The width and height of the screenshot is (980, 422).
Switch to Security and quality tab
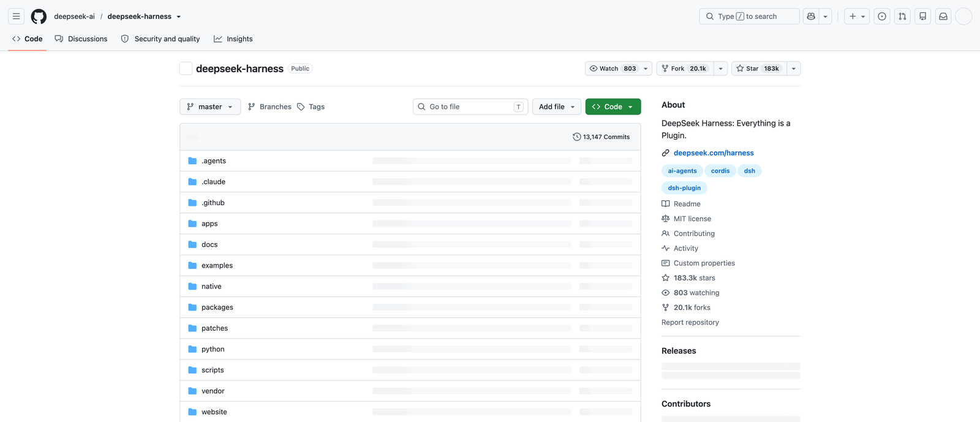coord(160,39)
